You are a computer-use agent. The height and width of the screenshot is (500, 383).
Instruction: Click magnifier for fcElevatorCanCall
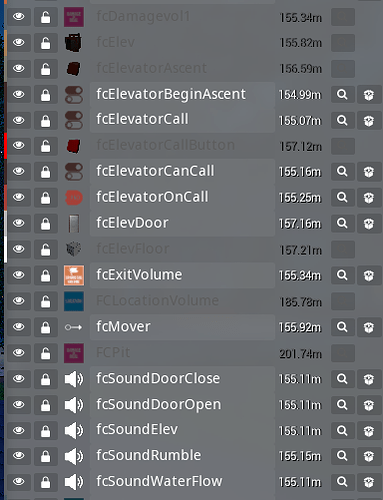point(342,172)
